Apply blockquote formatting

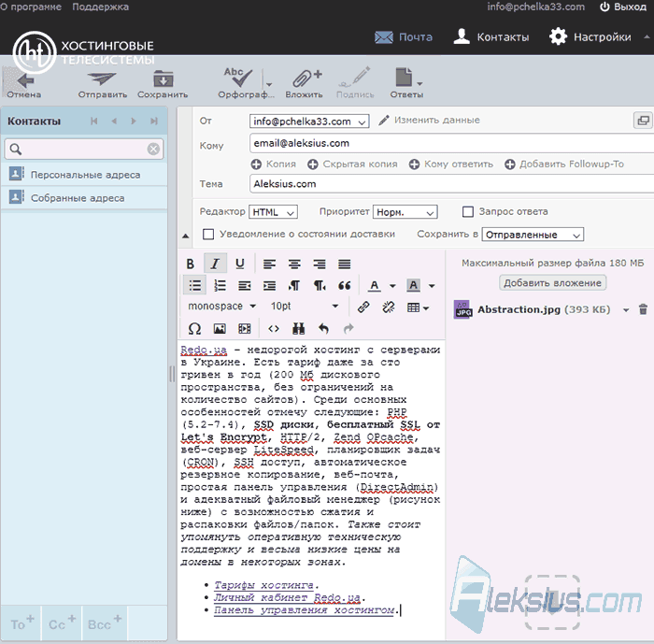coord(345,285)
